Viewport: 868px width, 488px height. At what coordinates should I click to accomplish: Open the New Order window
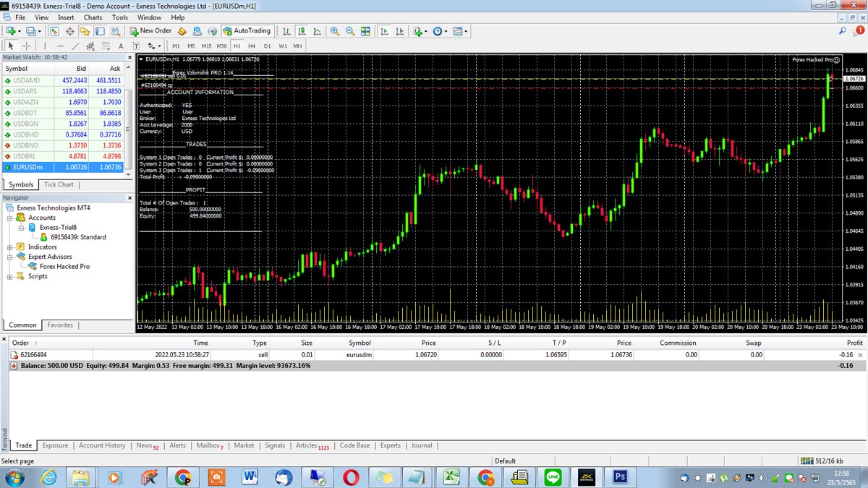click(x=150, y=31)
